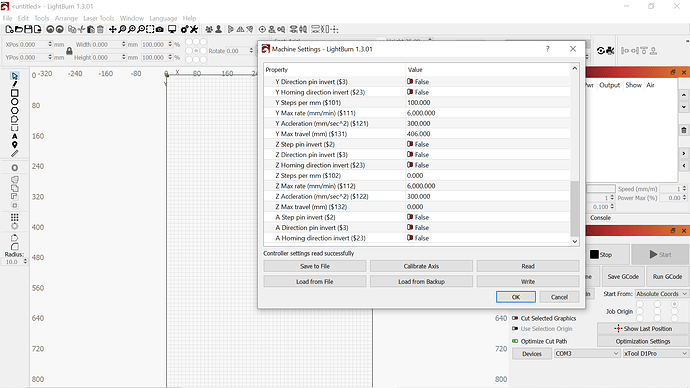Switch to Console tab
Viewport: 690px width, 388px height.
600,218
